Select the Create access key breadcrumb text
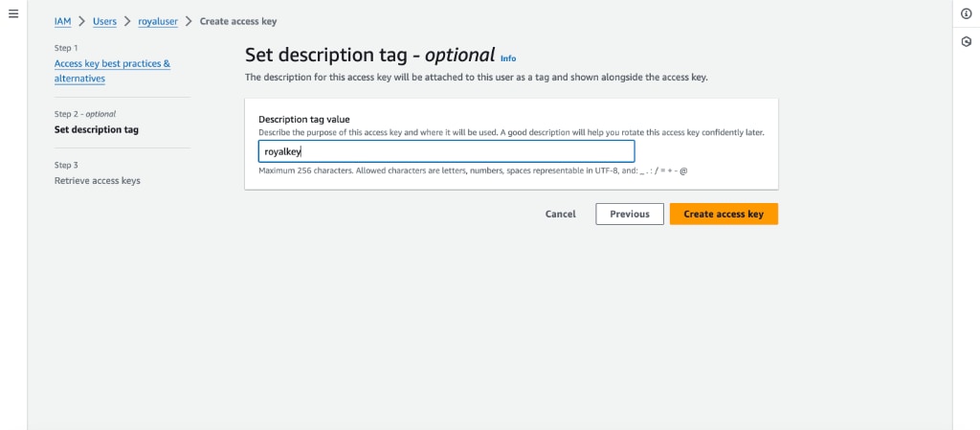 (x=238, y=21)
